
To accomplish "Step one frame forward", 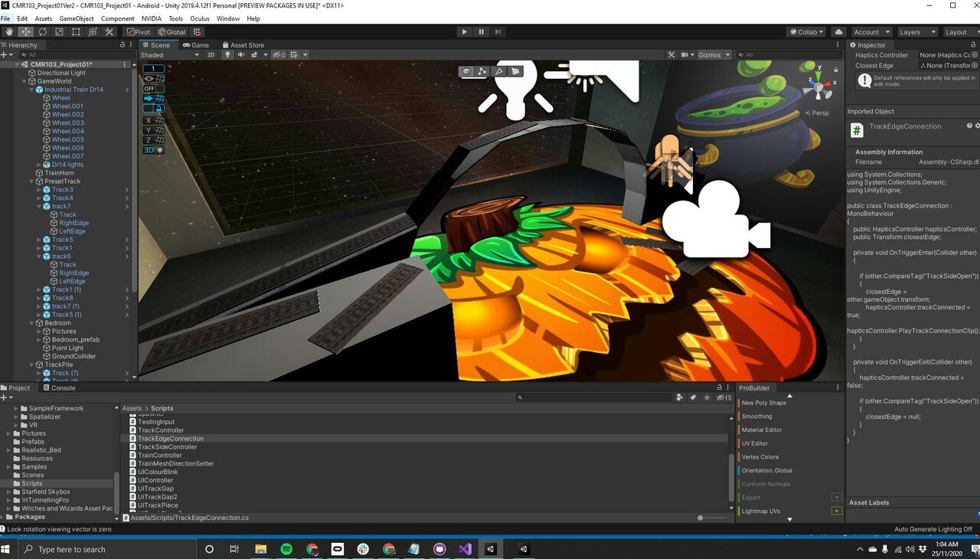I will pyautogui.click(x=498, y=32).
